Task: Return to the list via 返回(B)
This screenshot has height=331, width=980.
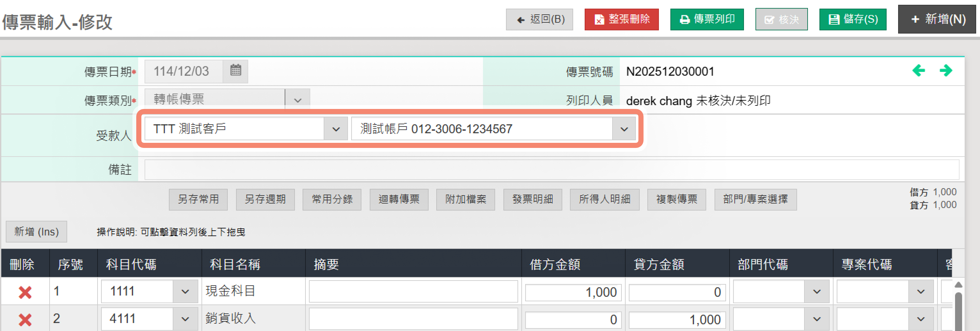Action: [x=539, y=19]
